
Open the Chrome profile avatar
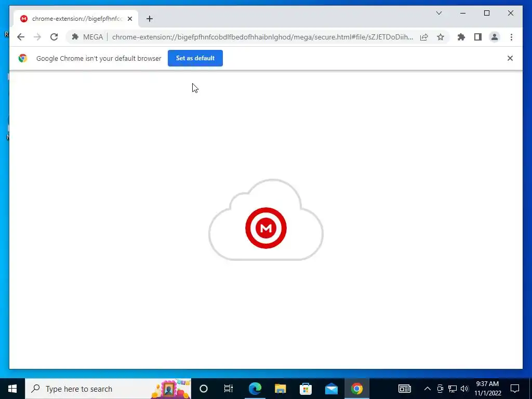pos(495,37)
